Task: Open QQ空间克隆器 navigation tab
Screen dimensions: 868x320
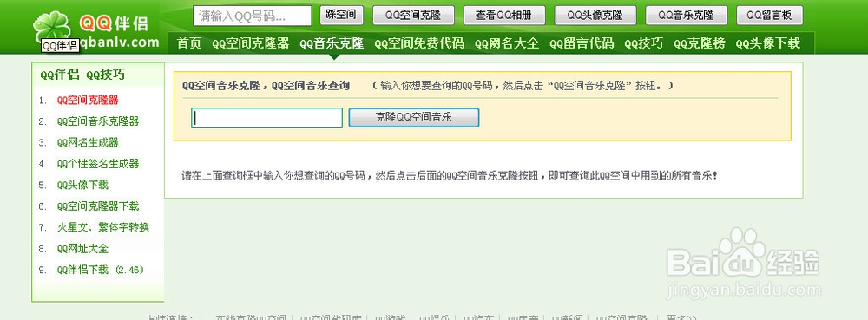Action: (251, 43)
